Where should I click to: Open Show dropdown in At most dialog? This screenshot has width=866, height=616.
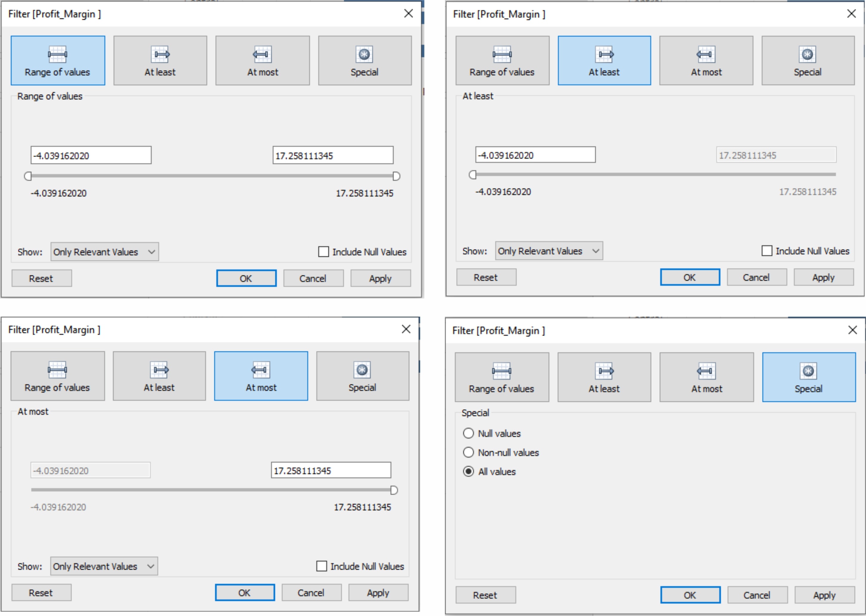pyautogui.click(x=104, y=566)
